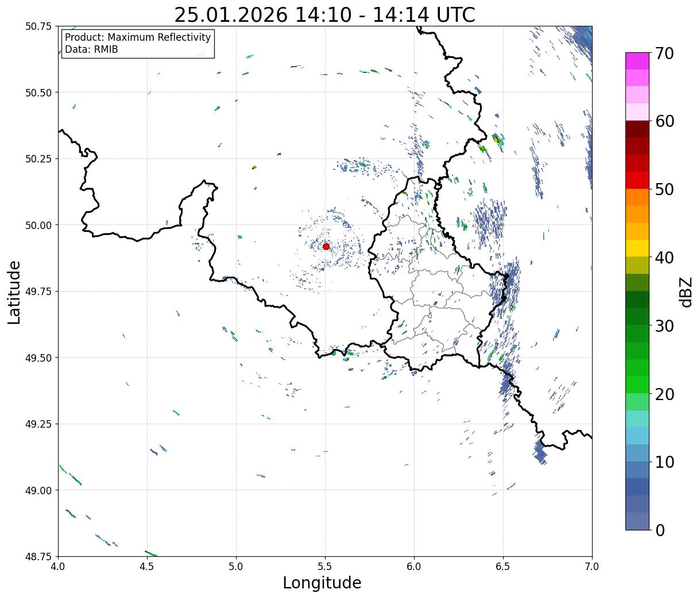Click the longitude tick label 4.5
Image resolution: width=700 pixels, height=597 pixels.
click(147, 567)
